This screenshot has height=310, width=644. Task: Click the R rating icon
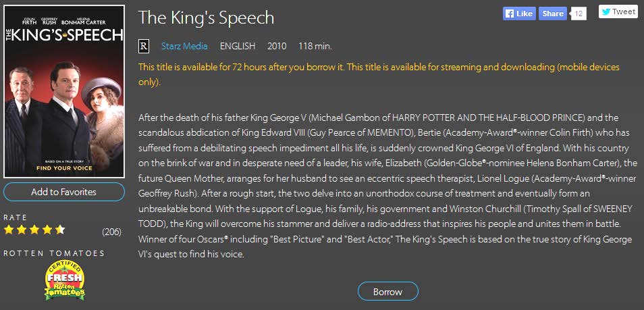(x=143, y=46)
